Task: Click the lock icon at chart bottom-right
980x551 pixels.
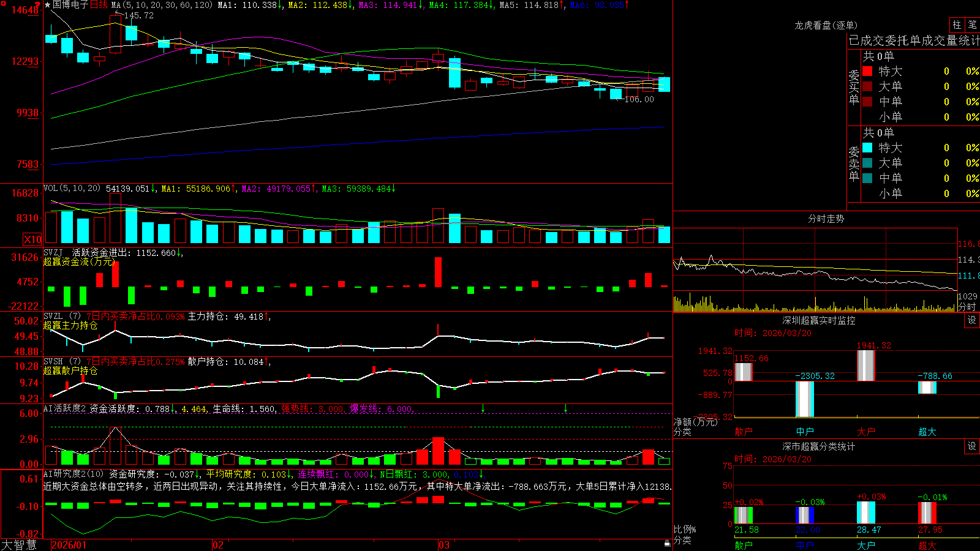Action: coord(667,544)
